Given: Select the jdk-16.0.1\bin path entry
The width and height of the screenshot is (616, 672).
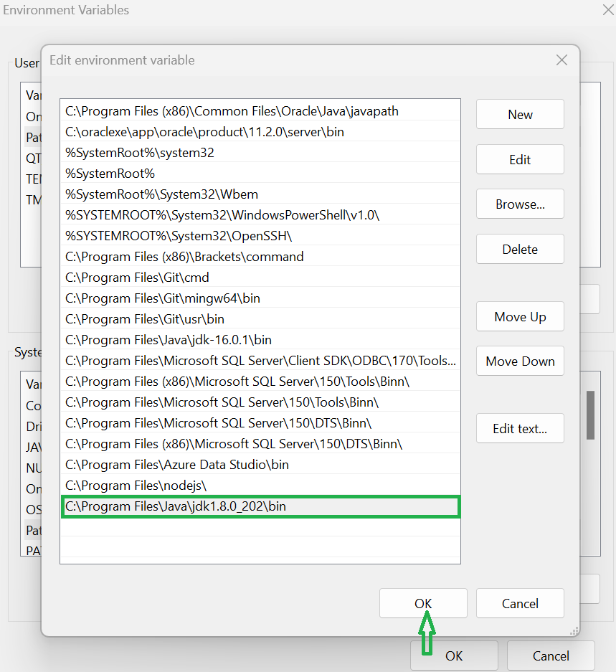Looking at the screenshot, I should 260,340.
